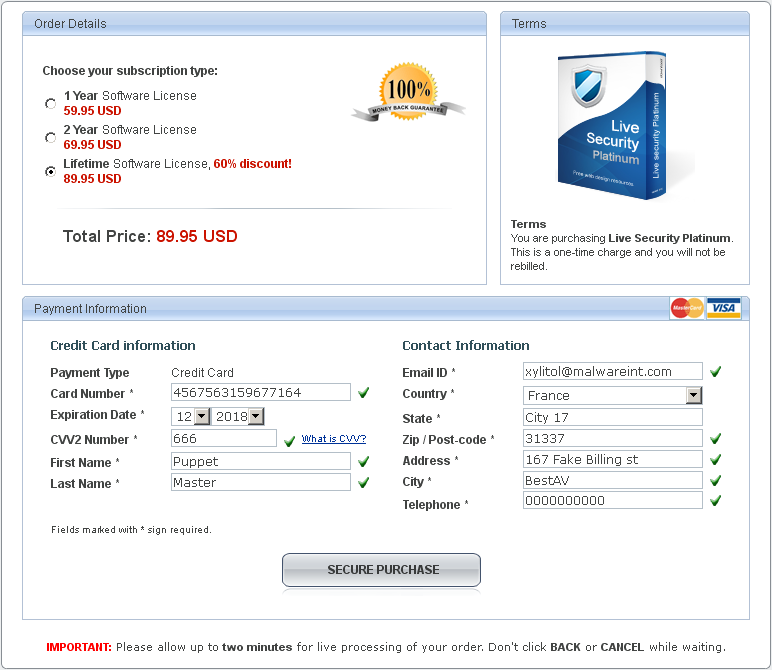
Task: Select the 2 Year Software License option
Action: pos(50,137)
